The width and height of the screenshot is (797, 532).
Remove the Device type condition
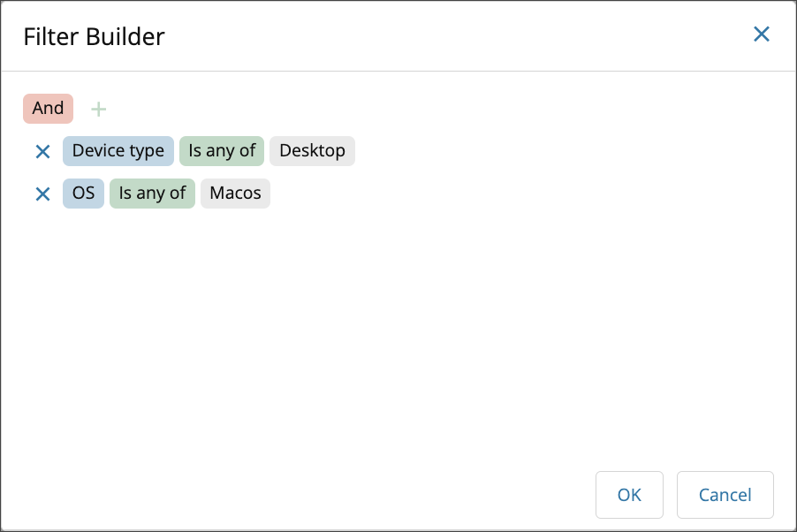pyautogui.click(x=42, y=152)
